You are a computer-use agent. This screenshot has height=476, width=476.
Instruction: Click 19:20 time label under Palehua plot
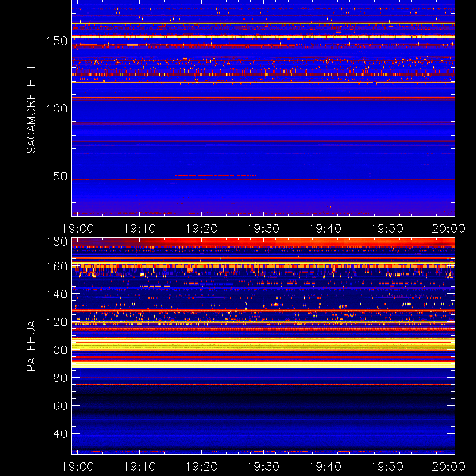(x=202, y=466)
